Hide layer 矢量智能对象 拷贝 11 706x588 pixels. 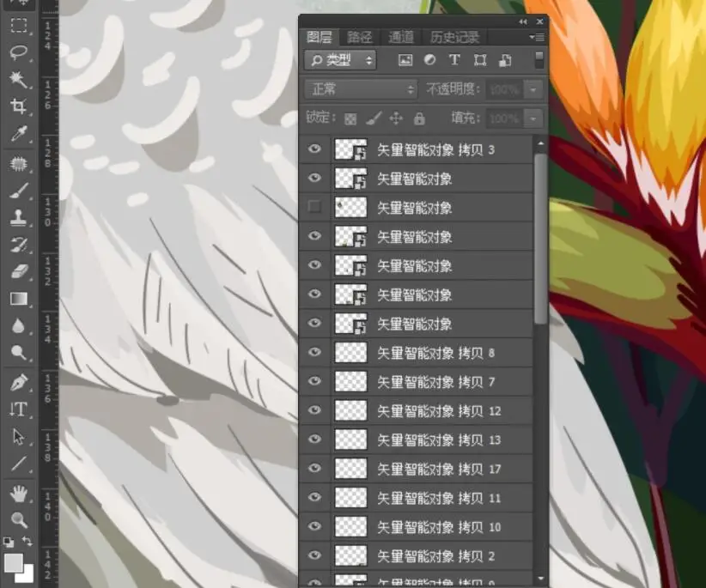pos(314,496)
